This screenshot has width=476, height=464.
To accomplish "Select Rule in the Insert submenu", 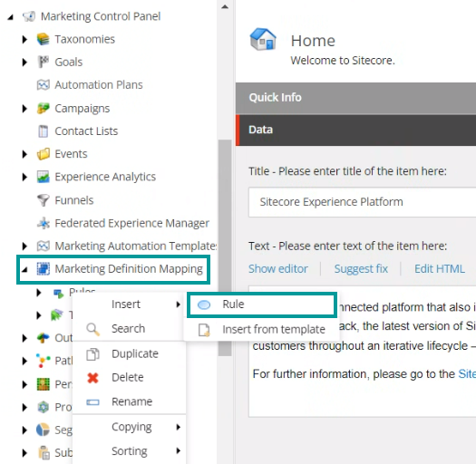I will point(262,304).
